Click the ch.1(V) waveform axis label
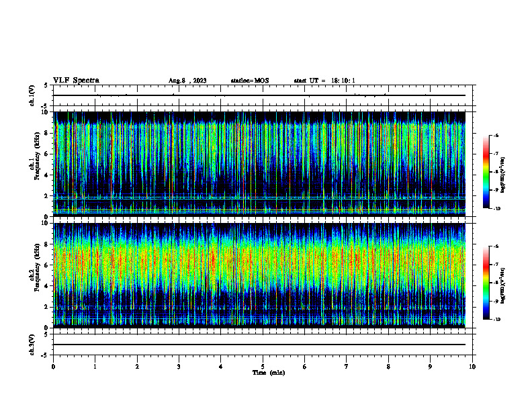 [32, 95]
